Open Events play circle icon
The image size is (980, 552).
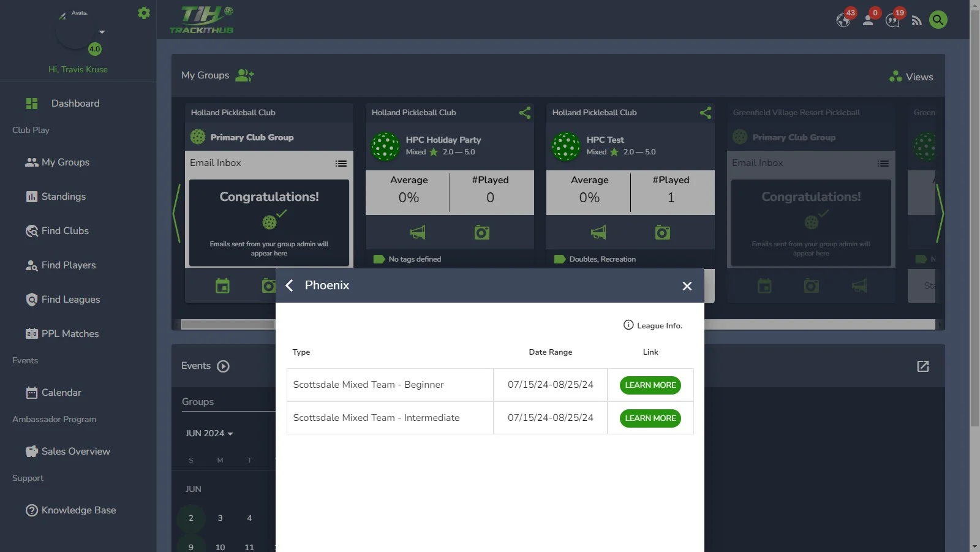pyautogui.click(x=224, y=366)
